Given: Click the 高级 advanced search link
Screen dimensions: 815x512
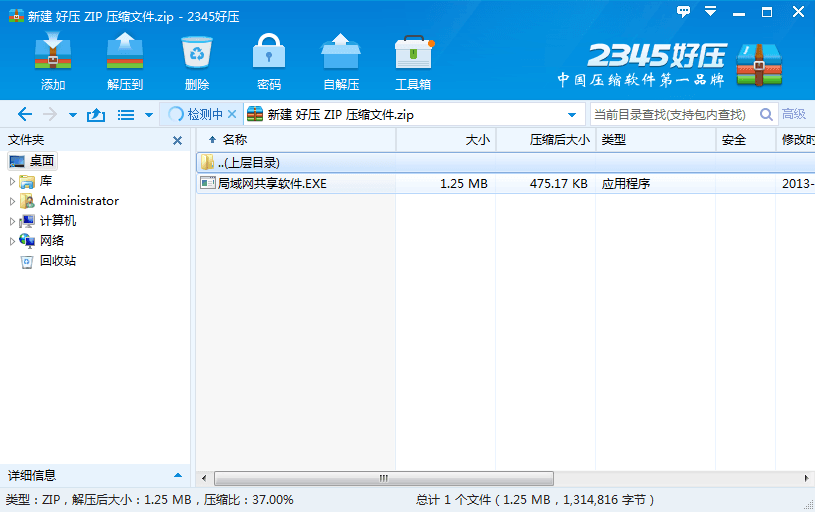Looking at the screenshot, I should [794, 114].
